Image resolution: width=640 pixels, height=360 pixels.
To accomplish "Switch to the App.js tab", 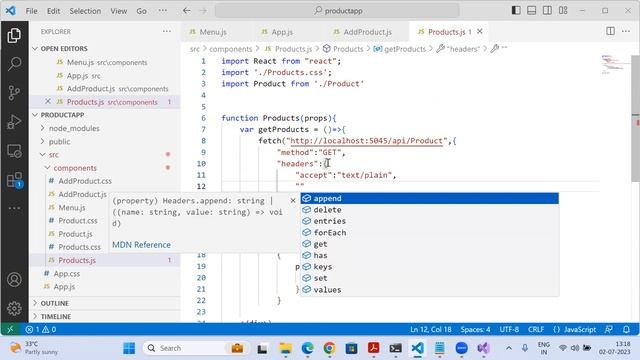I will [x=282, y=31].
